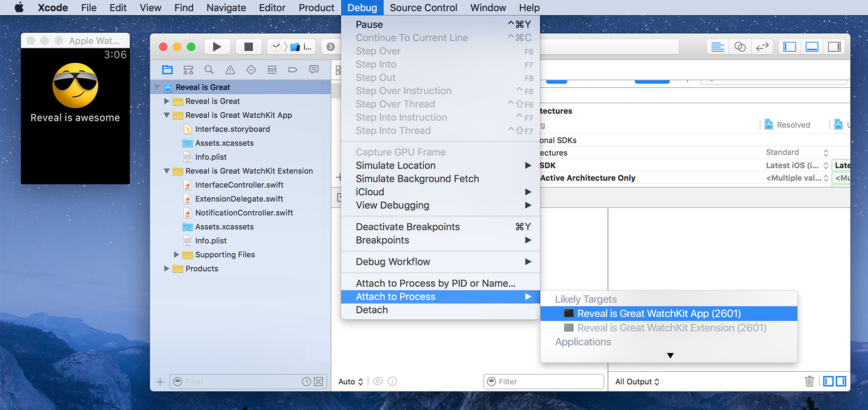Select ExtensionDelegate.swift file
This screenshot has width=868, height=410.
pyautogui.click(x=239, y=199)
